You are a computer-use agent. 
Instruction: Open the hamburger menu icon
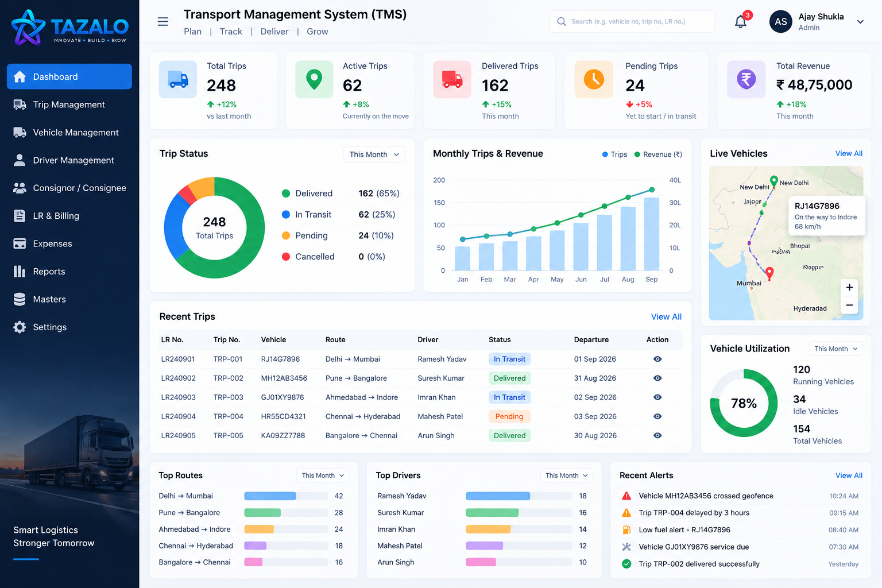163,22
